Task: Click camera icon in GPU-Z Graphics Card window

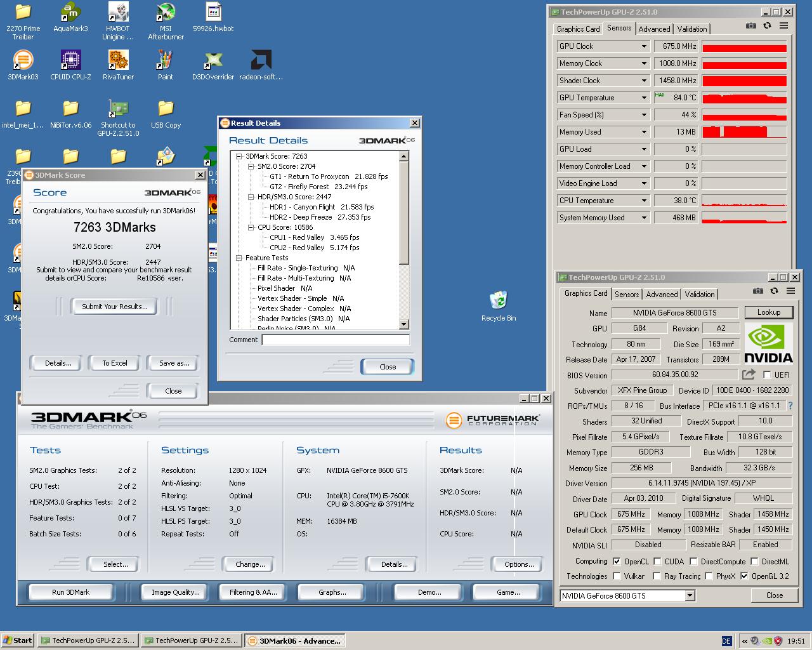Action: point(757,291)
